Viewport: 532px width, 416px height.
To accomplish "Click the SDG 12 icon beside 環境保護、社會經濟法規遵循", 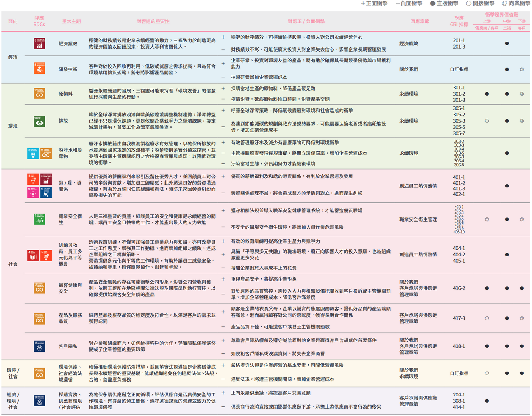I will tap(39, 373).
